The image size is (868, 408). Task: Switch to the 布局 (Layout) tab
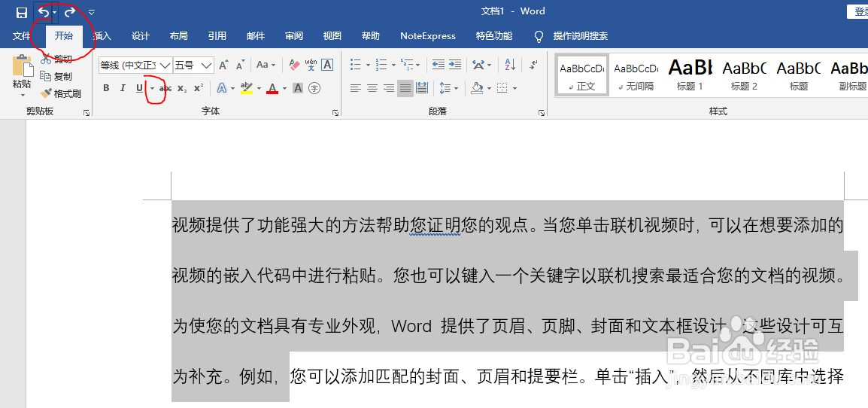(x=179, y=36)
